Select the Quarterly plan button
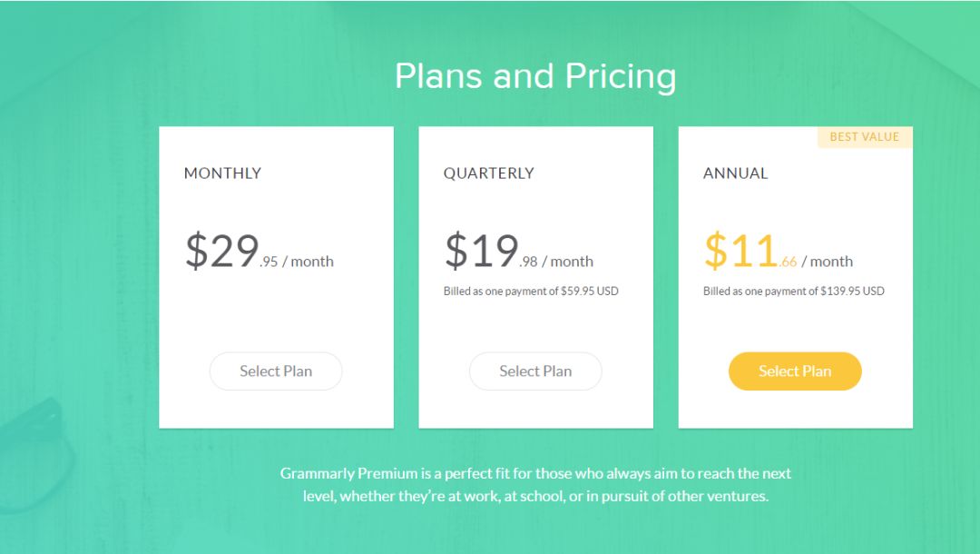 click(x=535, y=371)
